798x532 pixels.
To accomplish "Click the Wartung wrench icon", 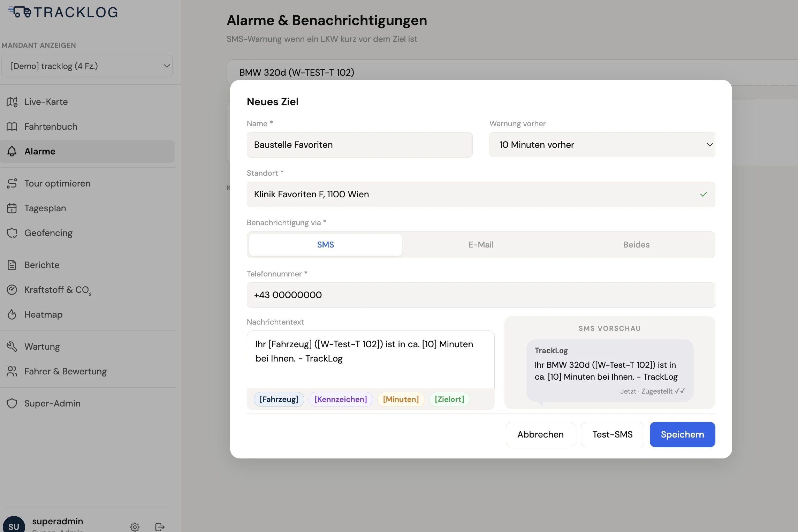I will click(x=12, y=347).
